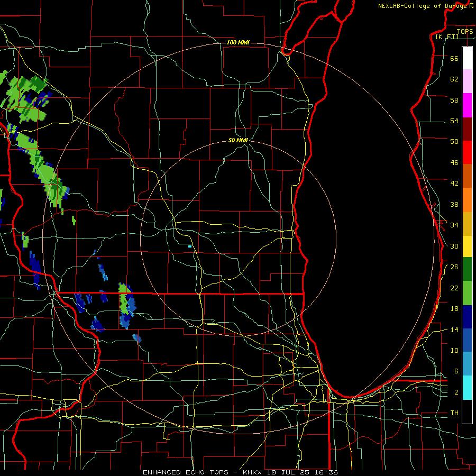Click the "KMKX" radar site identifier
476x476 pixels.
[253, 472]
